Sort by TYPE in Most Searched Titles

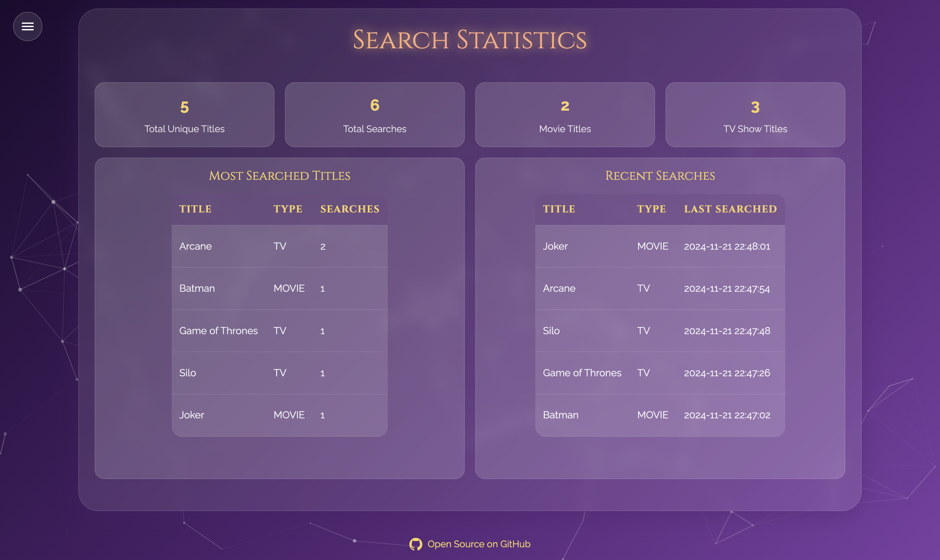[288, 209]
